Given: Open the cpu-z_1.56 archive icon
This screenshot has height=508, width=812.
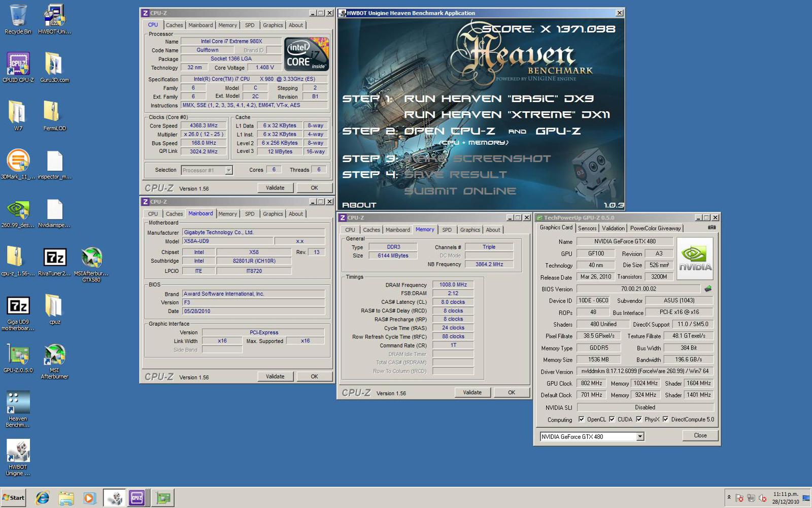Looking at the screenshot, I should tap(18, 261).
